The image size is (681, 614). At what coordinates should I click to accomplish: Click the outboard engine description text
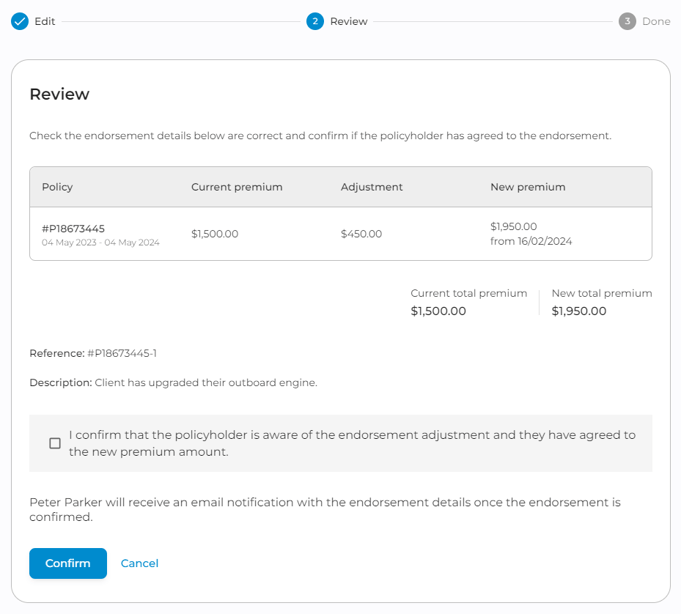point(206,382)
